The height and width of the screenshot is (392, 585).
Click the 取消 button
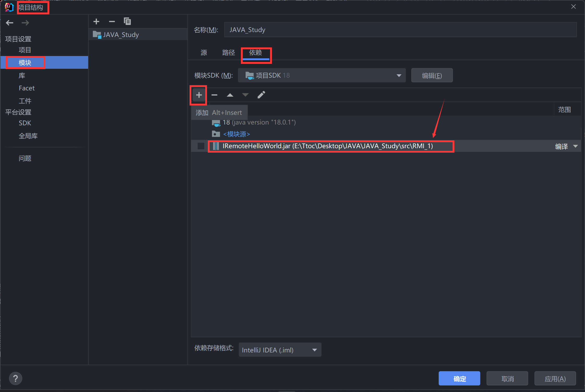point(507,378)
